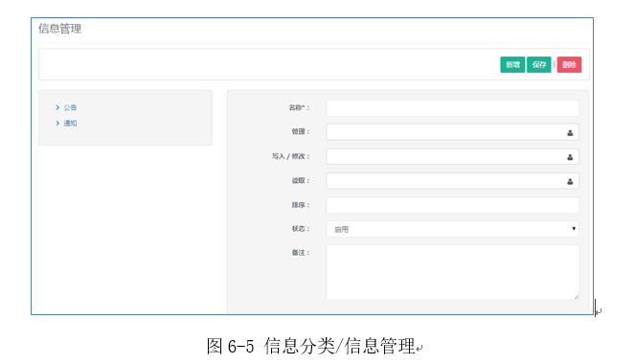Screen dimensions: 635x364
Task: Open user picker icon in 管理 field
Action: pyautogui.click(x=570, y=133)
